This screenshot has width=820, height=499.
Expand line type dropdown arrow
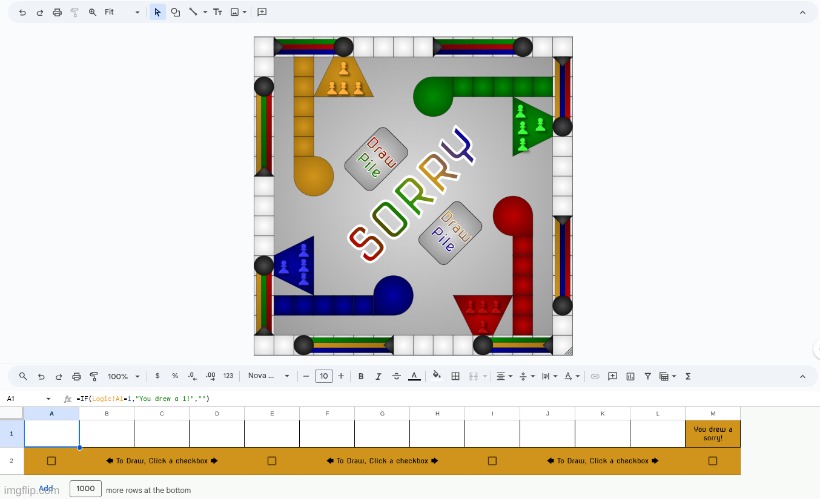[205, 12]
